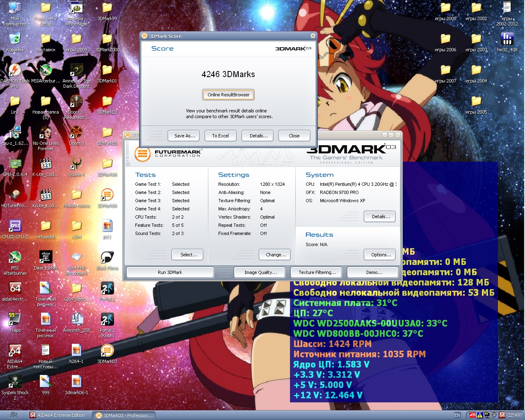525x420 pixels.
Task: Open Details... in the 3DMark Score dialog
Action: coord(258,136)
